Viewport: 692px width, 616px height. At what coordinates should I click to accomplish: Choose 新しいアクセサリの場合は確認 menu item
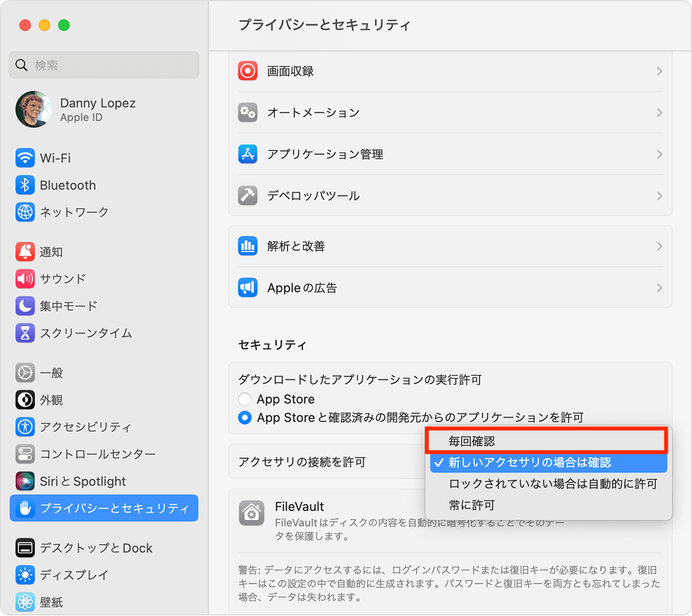click(x=548, y=463)
